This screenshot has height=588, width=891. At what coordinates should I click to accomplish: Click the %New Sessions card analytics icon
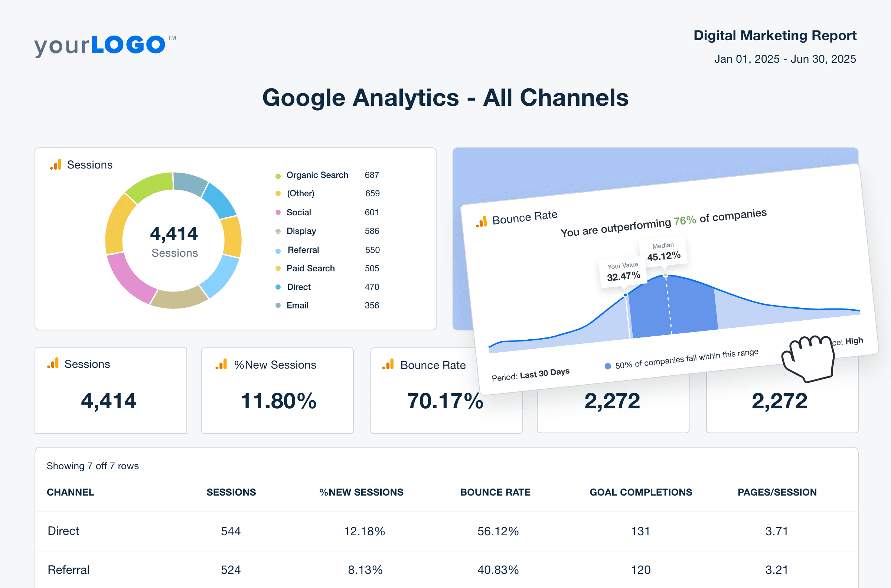click(221, 364)
